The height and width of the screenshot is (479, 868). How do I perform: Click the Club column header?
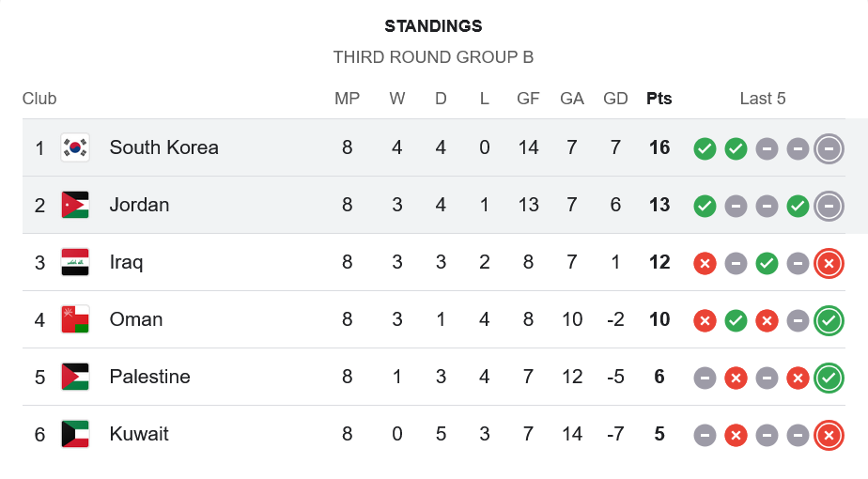pyautogui.click(x=39, y=99)
